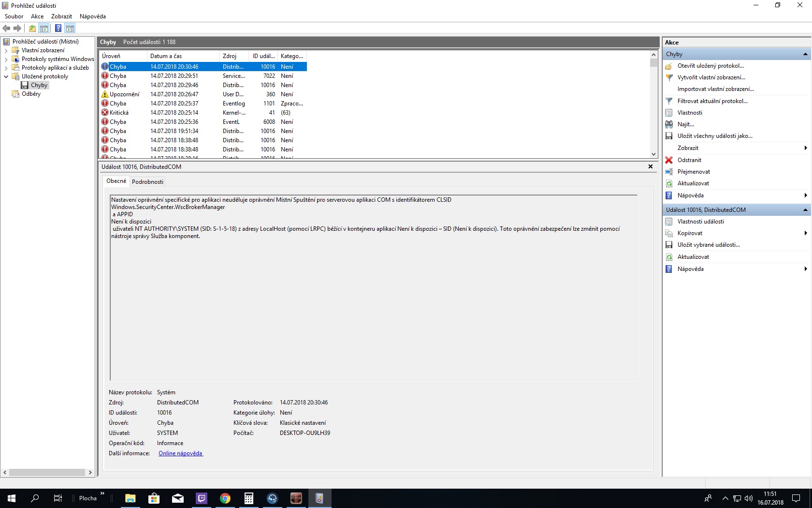
Task: Click the red Odstranit delete icon
Action: point(669,160)
